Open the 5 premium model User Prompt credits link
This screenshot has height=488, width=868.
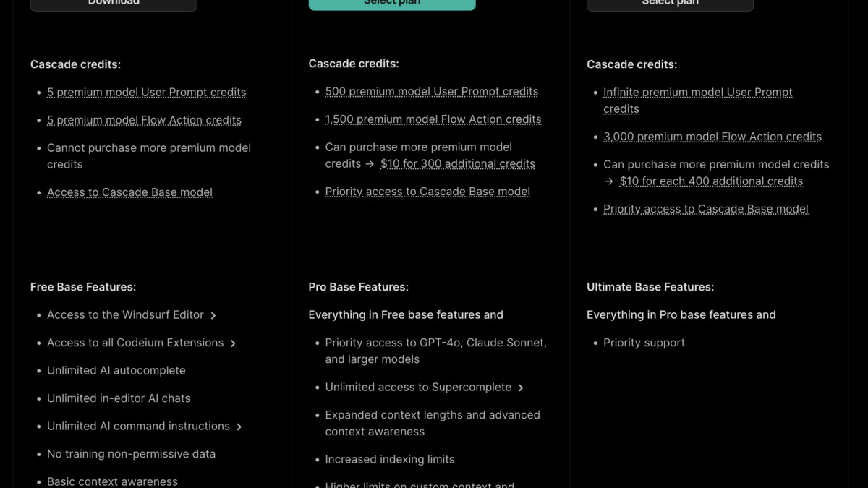pyautogui.click(x=146, y=93)
